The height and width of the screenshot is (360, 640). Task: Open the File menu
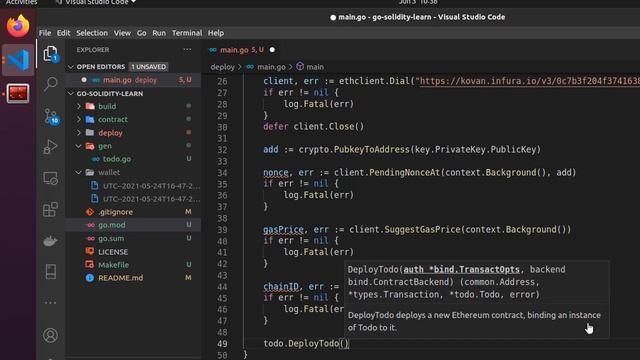click(x=45, y=33)
